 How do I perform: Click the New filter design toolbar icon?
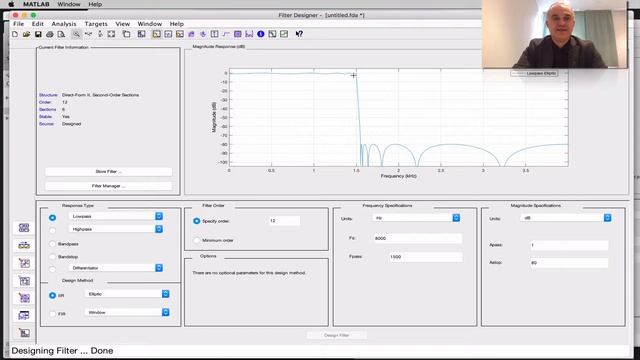click(x=15, y=34)
